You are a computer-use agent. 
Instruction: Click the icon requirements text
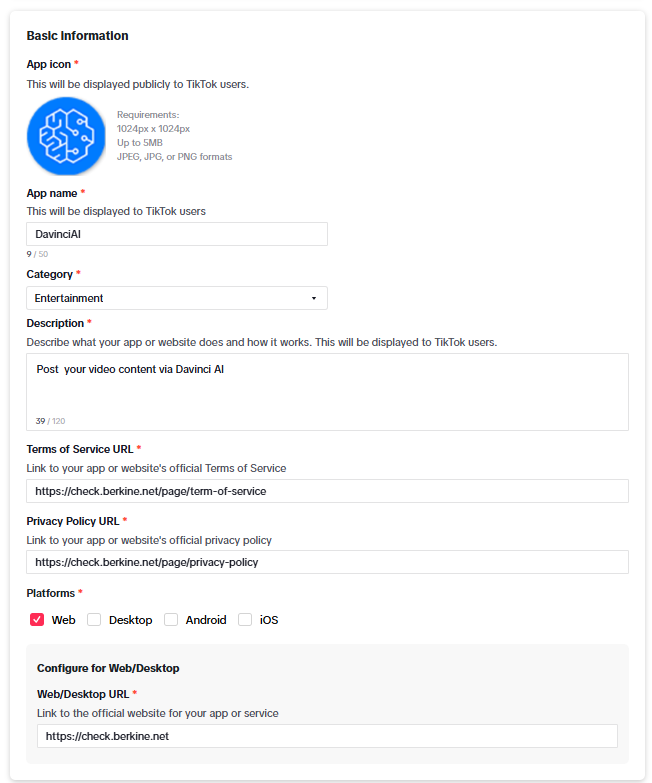click(x=174, y=136)
